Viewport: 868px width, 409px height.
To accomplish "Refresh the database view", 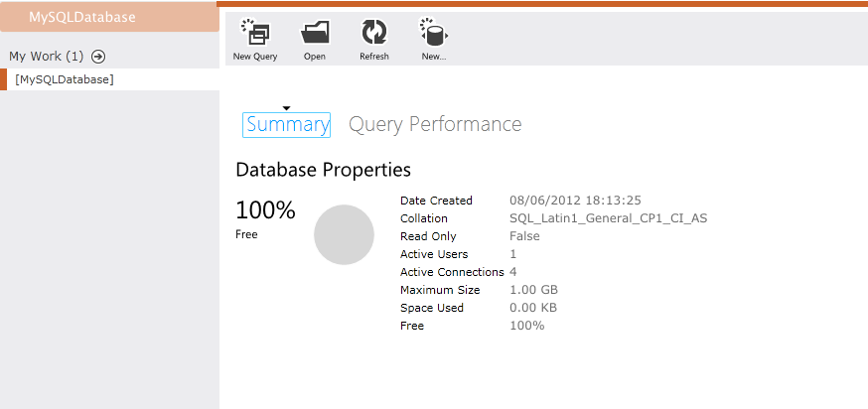I will point(373,35).
